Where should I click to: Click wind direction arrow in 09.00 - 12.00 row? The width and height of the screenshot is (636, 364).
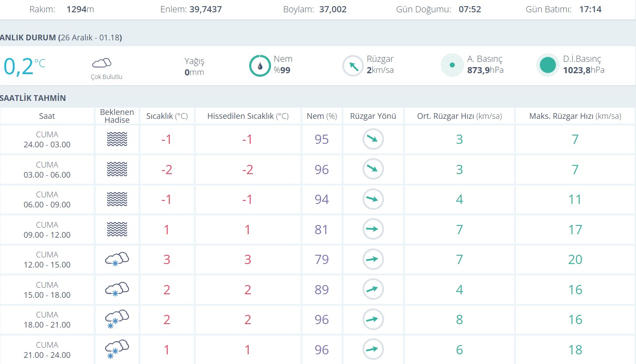point(373,229)
